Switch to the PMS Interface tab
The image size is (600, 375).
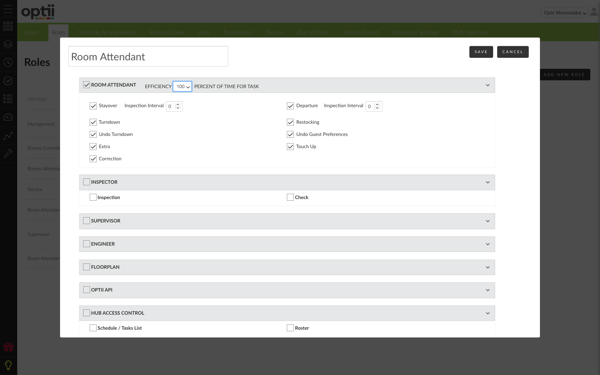pos(470,33)
